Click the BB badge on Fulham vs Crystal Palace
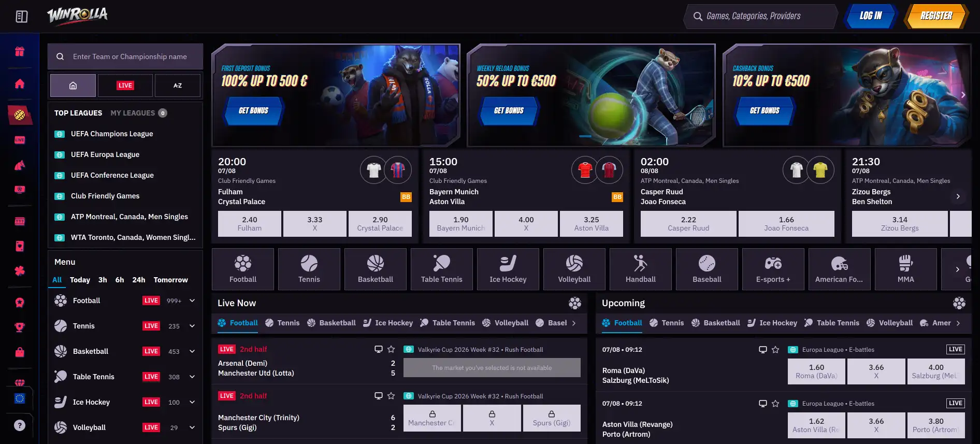 pos(406,197)
